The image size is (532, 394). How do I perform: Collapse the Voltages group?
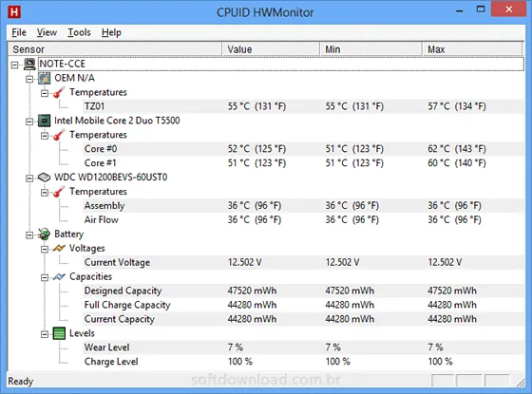pyautogui.click(x=45, y=249)
